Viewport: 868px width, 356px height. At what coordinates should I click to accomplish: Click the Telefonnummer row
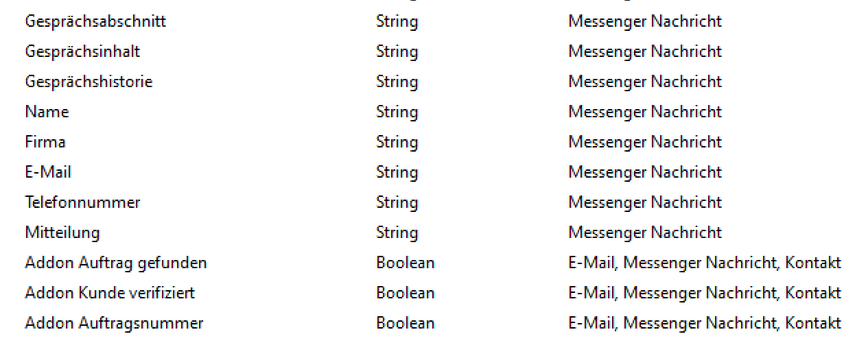434,202
